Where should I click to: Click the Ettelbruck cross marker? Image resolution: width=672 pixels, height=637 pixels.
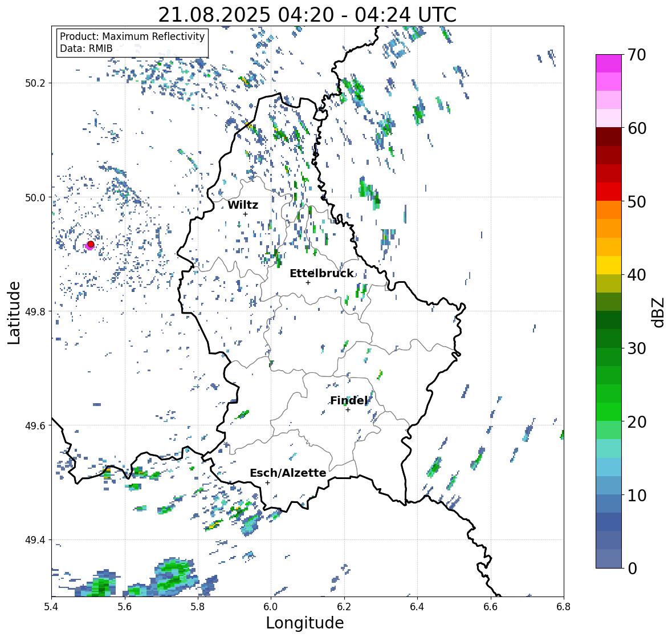point(308,282)
